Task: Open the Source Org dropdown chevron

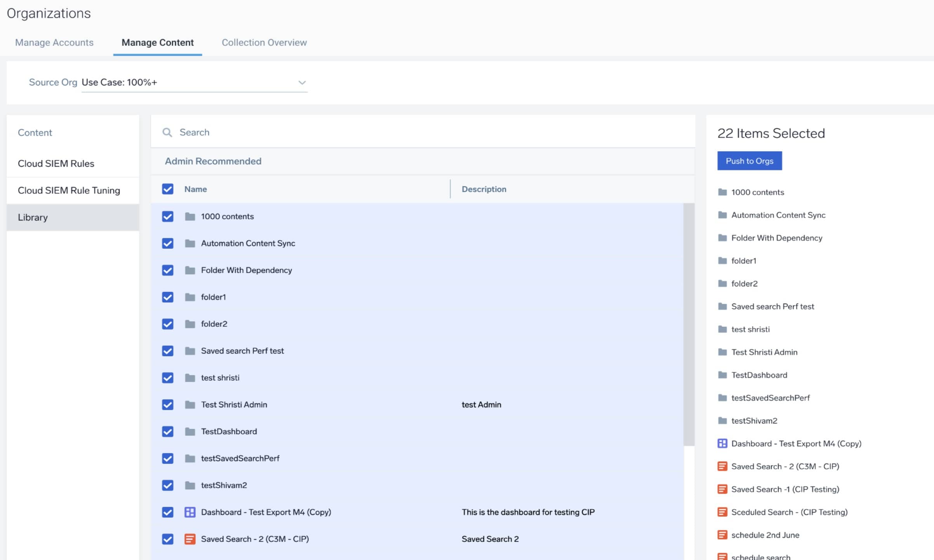Action: tap(302, 82)
